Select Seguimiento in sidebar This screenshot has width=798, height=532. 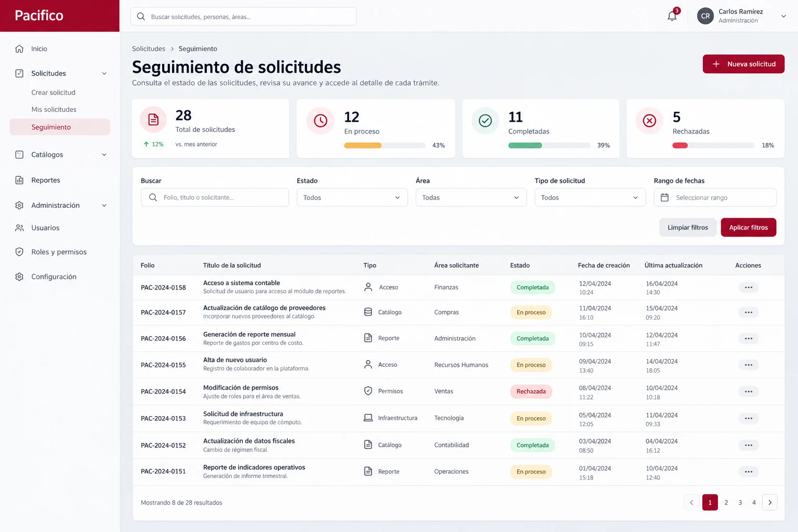(60, 127)
